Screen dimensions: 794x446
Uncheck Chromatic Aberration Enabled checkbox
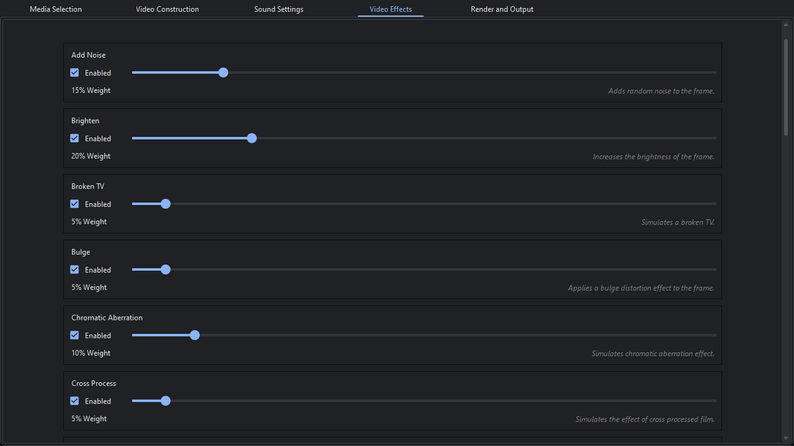75,336
